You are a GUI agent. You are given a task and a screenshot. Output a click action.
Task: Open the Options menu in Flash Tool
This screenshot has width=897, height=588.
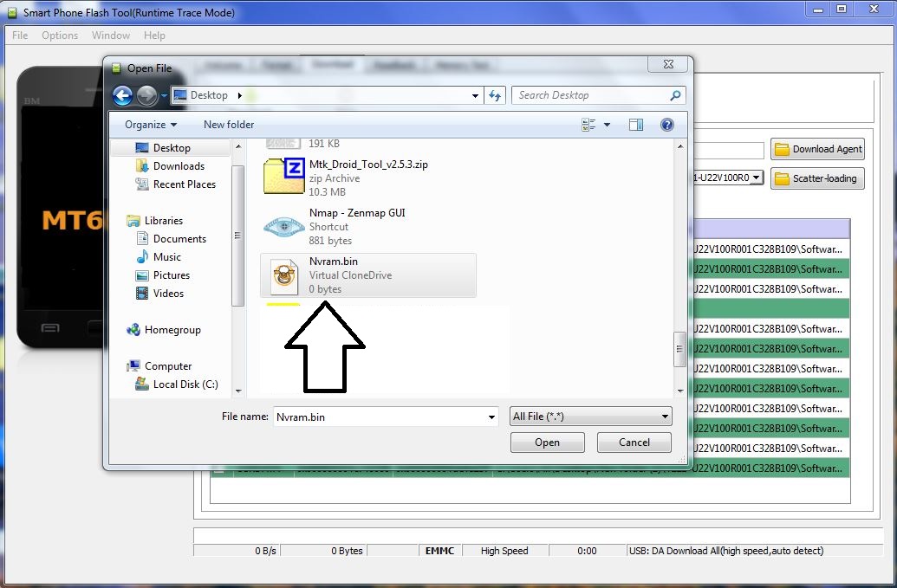point(60,36)
